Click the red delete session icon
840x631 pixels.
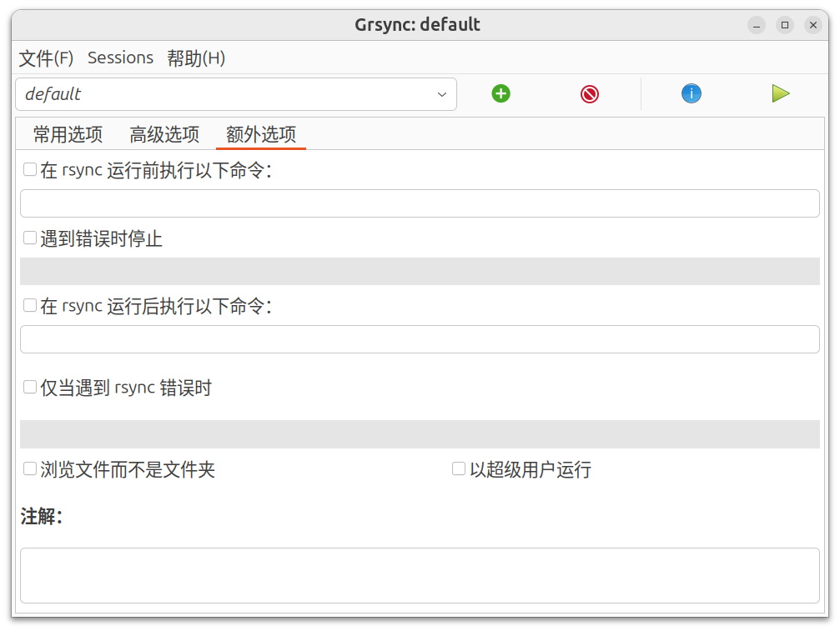[590, 94]
